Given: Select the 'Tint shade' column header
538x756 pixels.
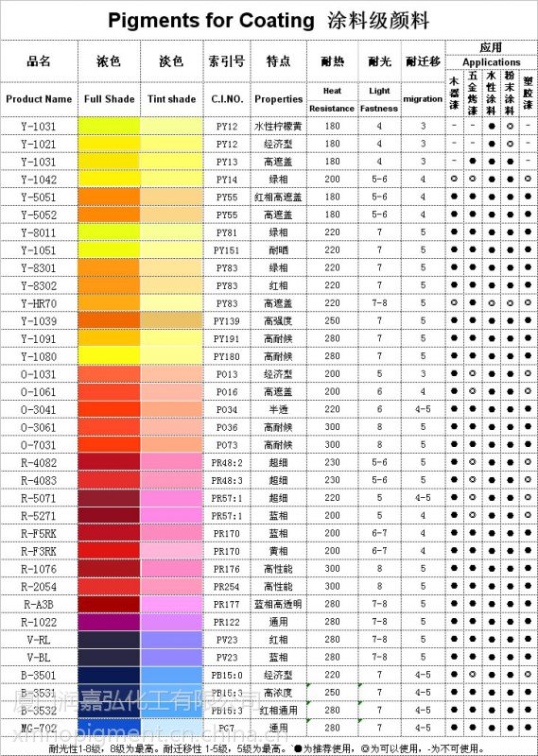Looking at the screenshot, I should pos(171,99).
